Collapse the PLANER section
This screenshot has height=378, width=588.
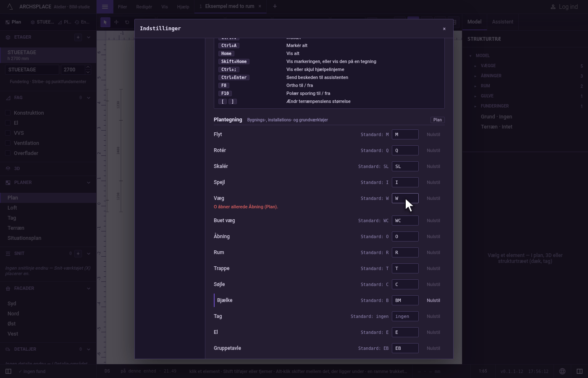pos(88,182)
